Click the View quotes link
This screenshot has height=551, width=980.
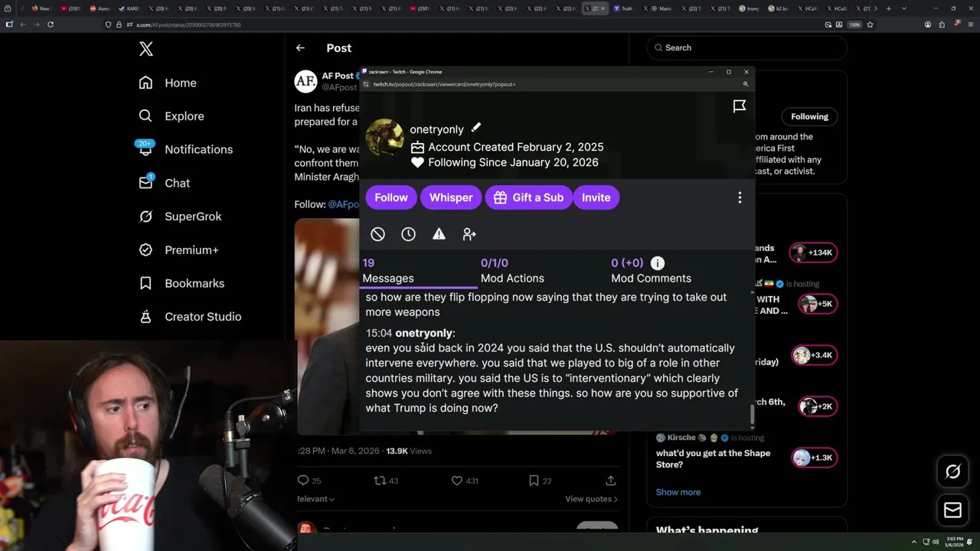pyautogui.click(x=591, y=499)
